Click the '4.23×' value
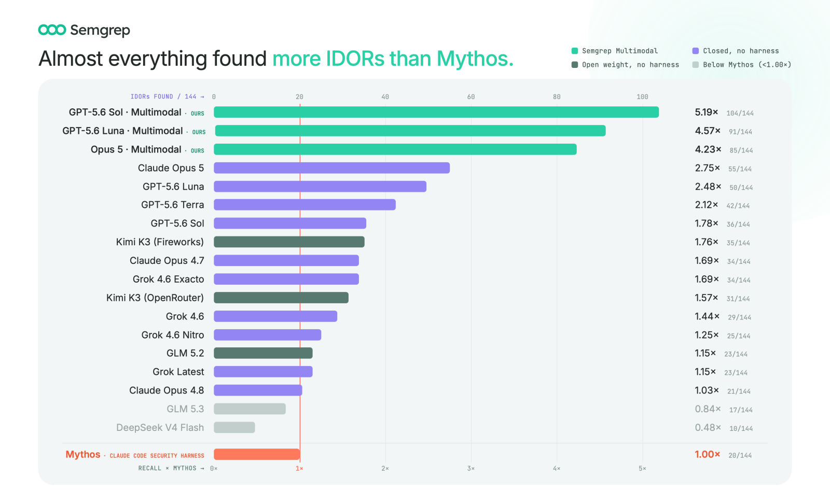 tap(708, 149)
